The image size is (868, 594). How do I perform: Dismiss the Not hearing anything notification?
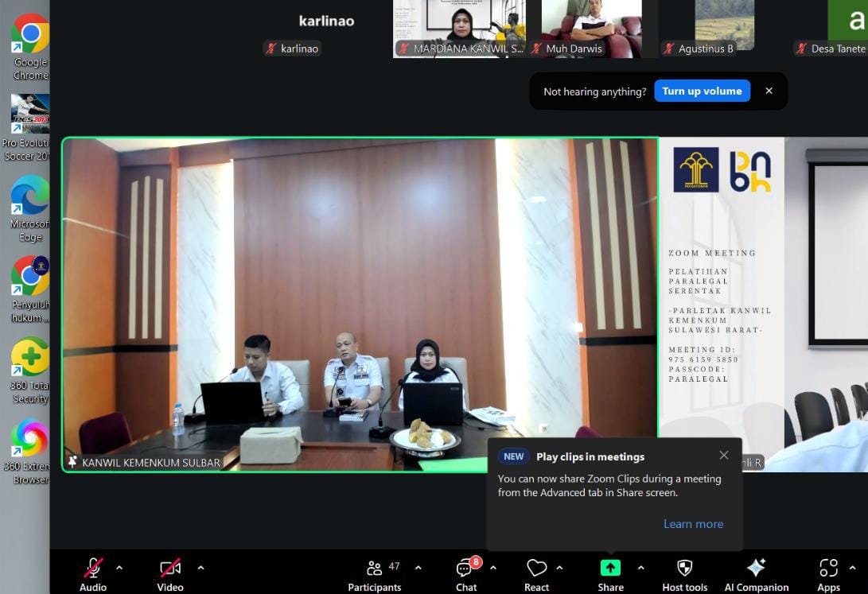point(769,91)
